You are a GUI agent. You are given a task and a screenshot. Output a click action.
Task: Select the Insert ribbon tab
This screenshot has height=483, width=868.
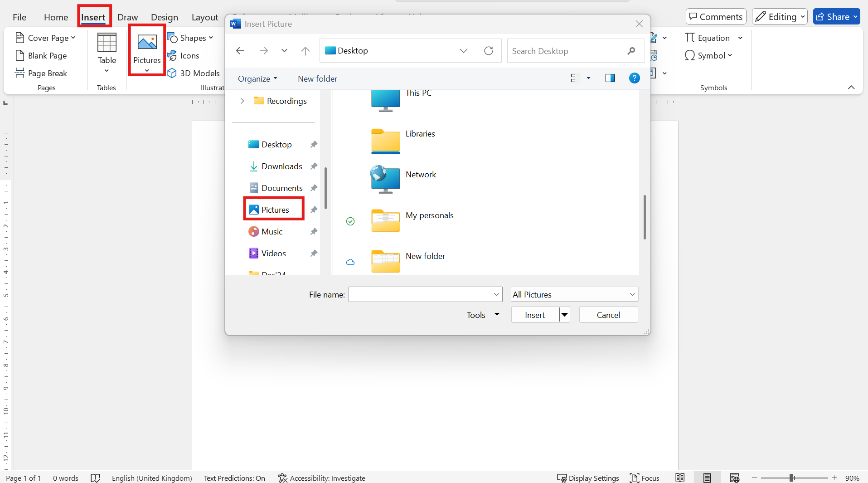(93, 17)
